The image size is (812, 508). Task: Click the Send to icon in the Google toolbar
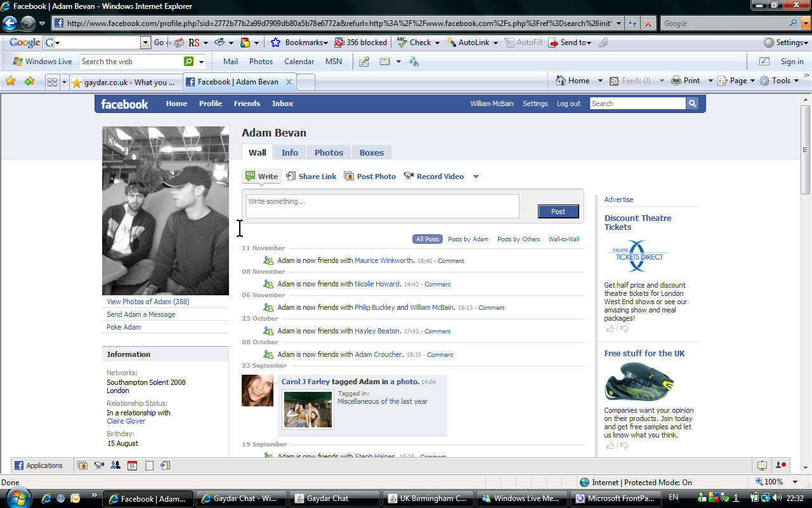(553, 43)
